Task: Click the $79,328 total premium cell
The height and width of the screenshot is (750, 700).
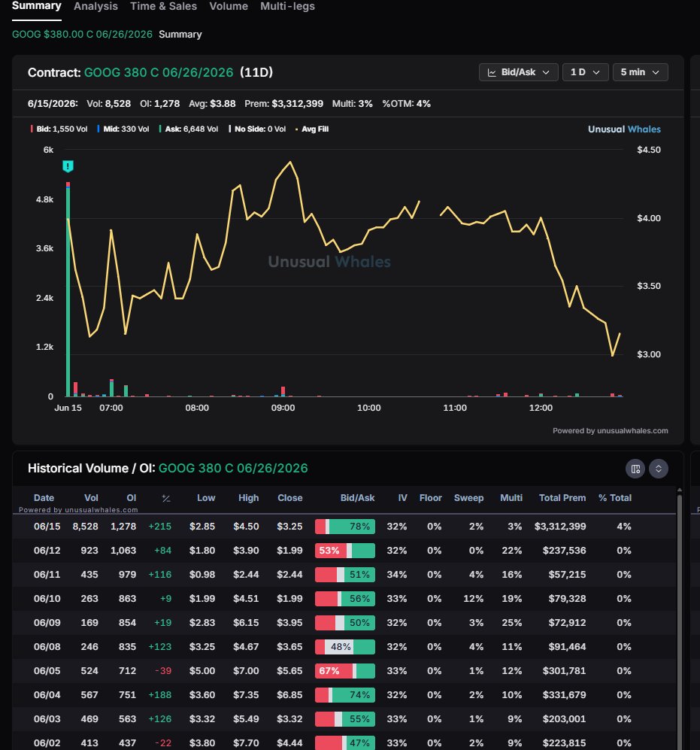Action: tap(567, 599)
